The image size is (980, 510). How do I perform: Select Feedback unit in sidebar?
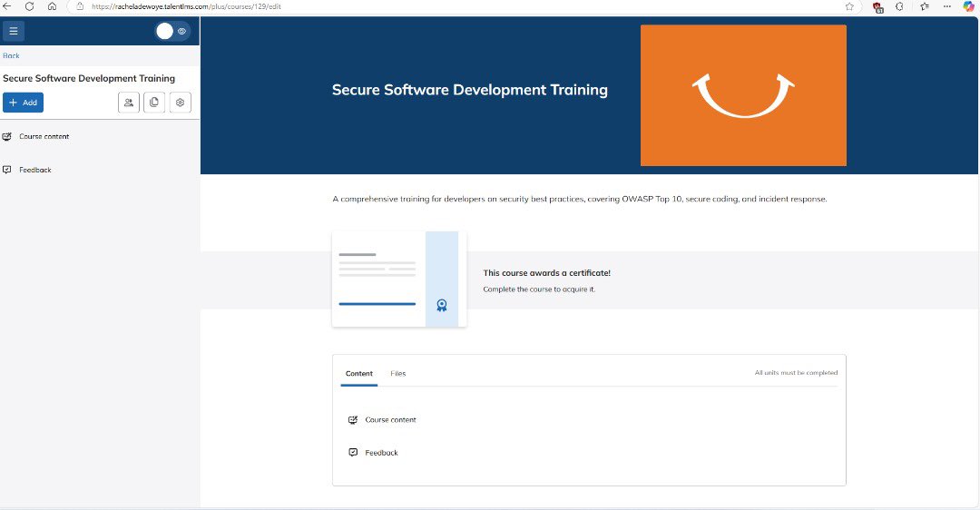pos(35,170)
